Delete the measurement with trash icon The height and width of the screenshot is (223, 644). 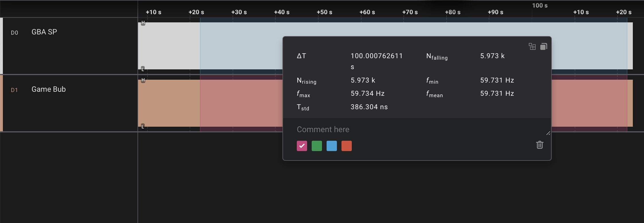[x=539, y=145]
